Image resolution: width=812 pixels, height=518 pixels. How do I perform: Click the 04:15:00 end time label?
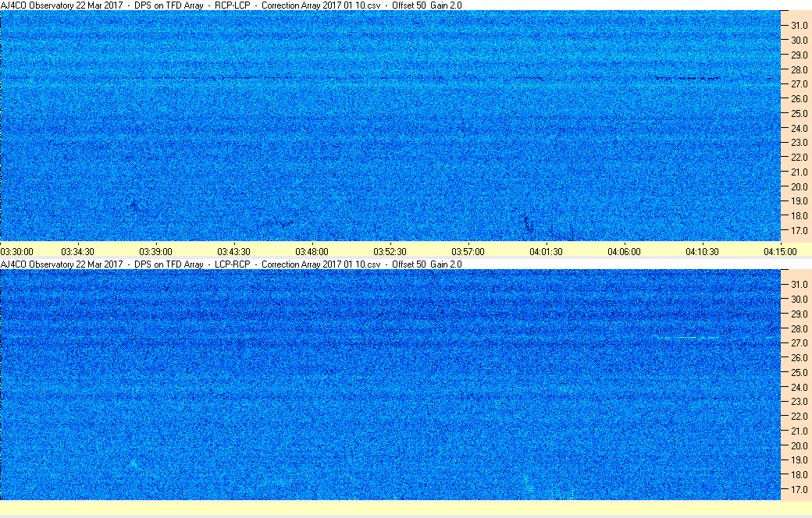[781, 251]
